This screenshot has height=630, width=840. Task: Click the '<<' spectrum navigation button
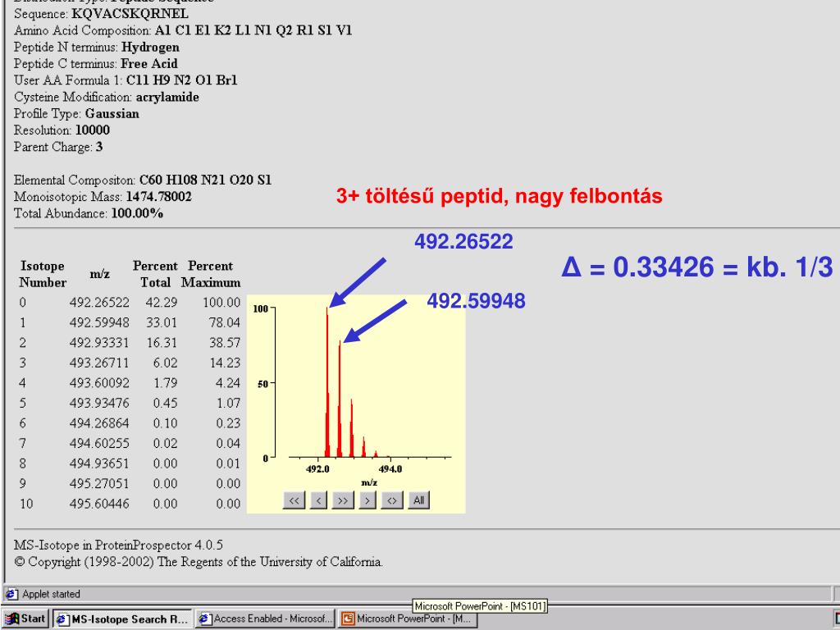294,500
